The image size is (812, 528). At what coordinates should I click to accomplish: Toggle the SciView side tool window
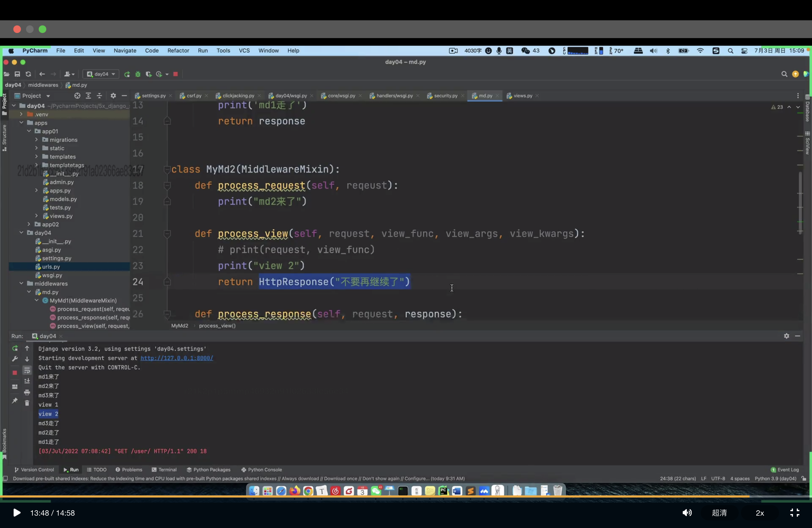[807, 143]
